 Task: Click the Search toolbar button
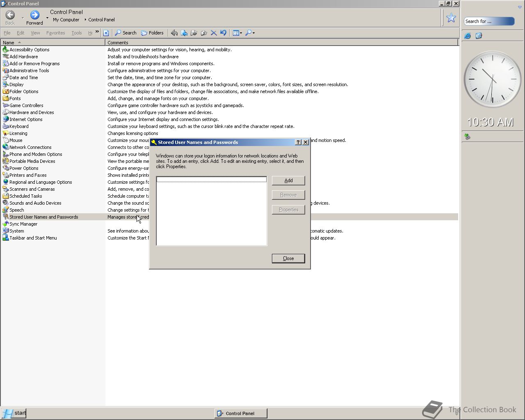pos(126,33)
